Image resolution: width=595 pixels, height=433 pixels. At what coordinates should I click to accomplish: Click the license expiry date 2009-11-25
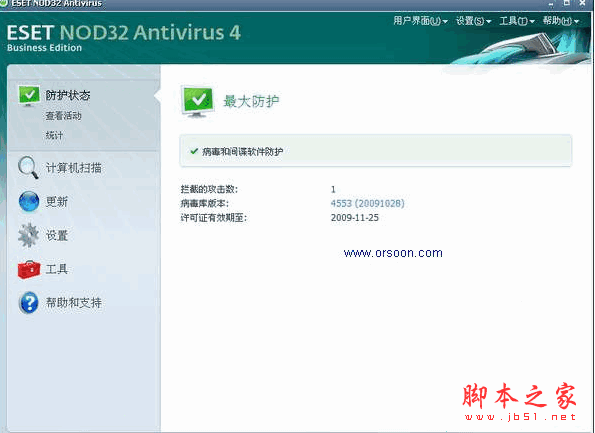tap(354, 218)
